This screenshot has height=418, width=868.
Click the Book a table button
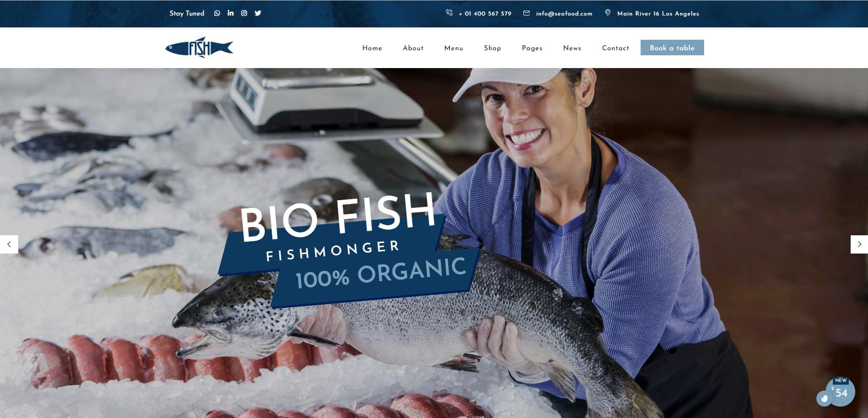tap(672, 48)
